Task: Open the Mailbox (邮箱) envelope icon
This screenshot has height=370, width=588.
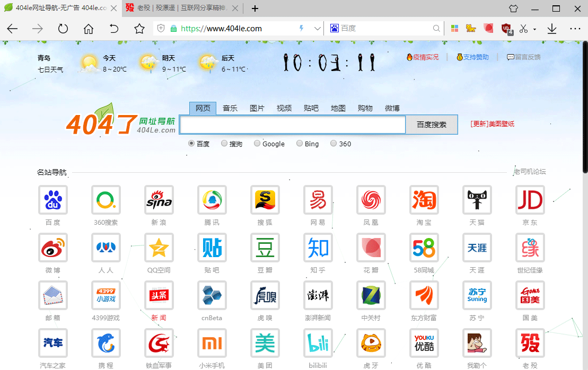Action: pos(53,295)
